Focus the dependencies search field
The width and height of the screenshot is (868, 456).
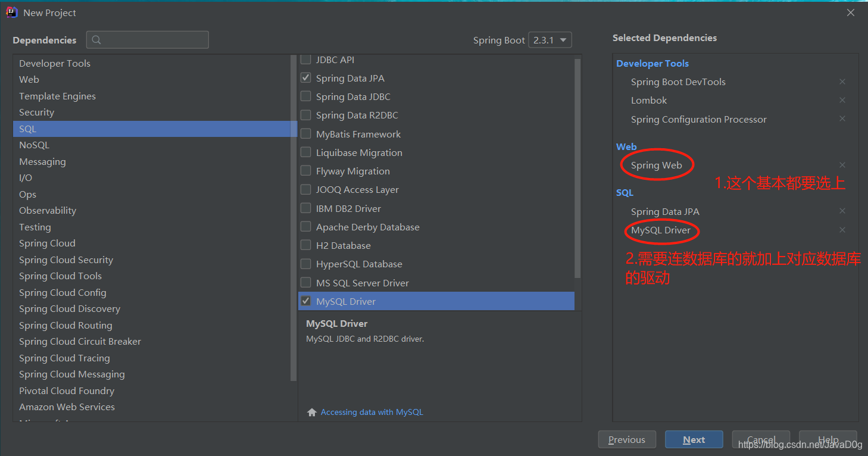point(148,40)
